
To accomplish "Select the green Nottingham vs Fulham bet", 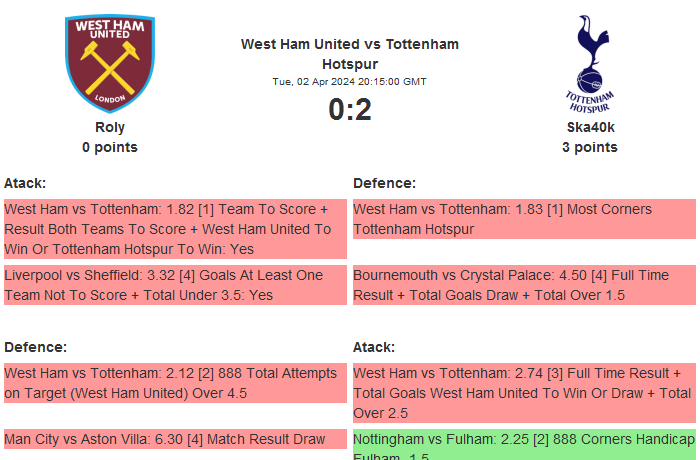I will click(x=524, y=445).
